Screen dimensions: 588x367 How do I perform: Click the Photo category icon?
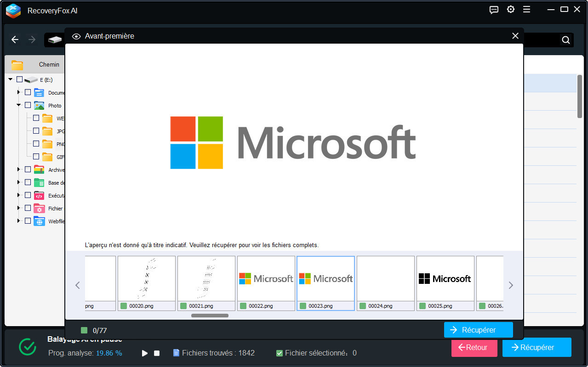[x=39, y=105]
